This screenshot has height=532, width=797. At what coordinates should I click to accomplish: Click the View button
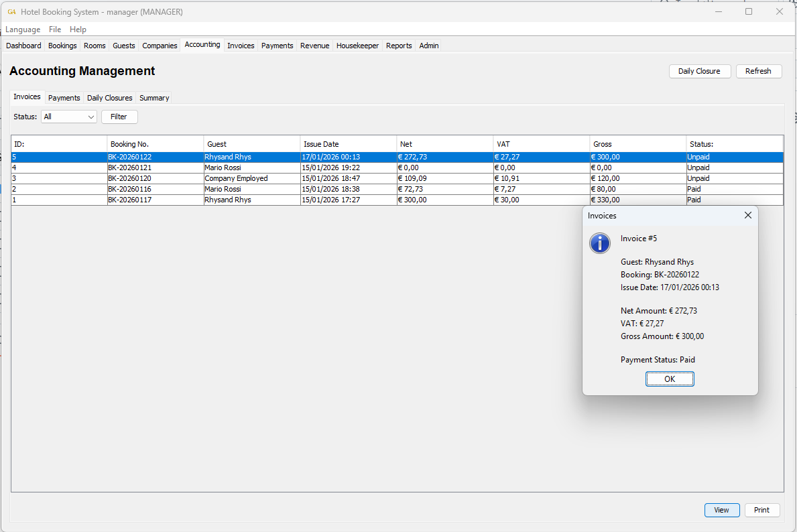(721, 510)
